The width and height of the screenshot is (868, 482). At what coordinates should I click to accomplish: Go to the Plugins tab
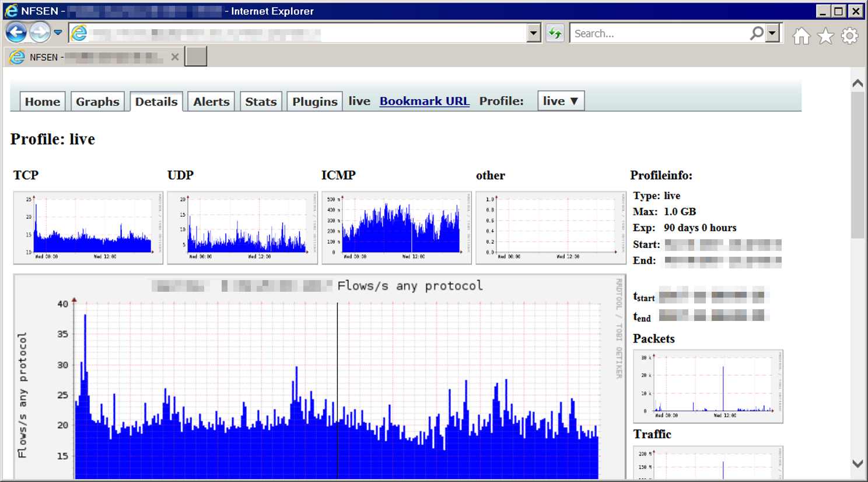[314, 102]
